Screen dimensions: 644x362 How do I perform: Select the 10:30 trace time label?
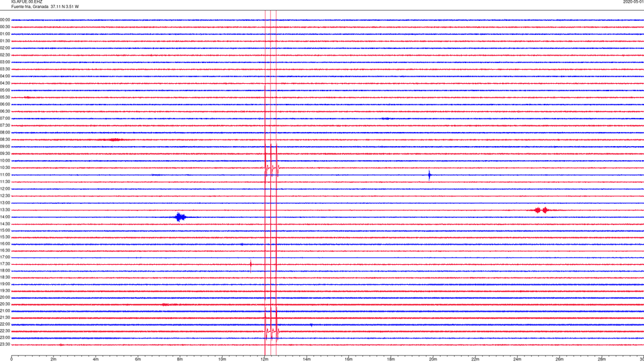[x=5, y=168]
